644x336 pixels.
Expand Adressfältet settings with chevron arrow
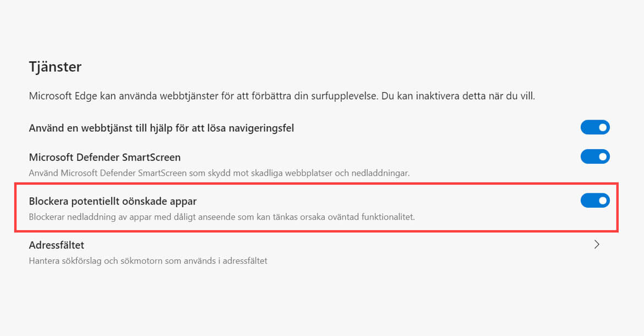[597, 245]
